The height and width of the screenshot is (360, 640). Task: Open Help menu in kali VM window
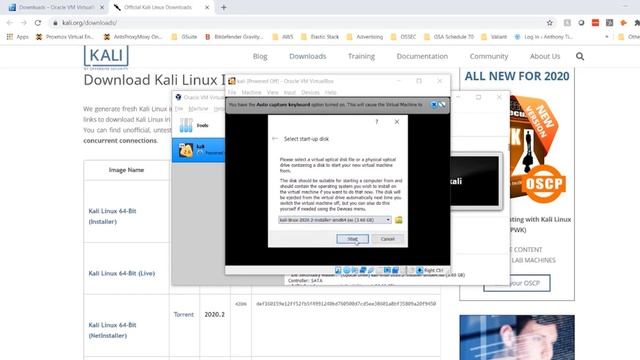[331, 93]
